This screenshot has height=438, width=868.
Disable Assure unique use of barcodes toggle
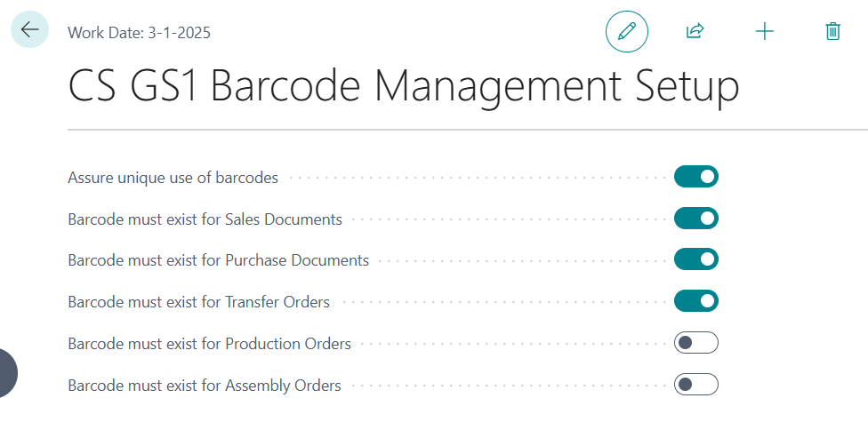[x=695, y=177]
